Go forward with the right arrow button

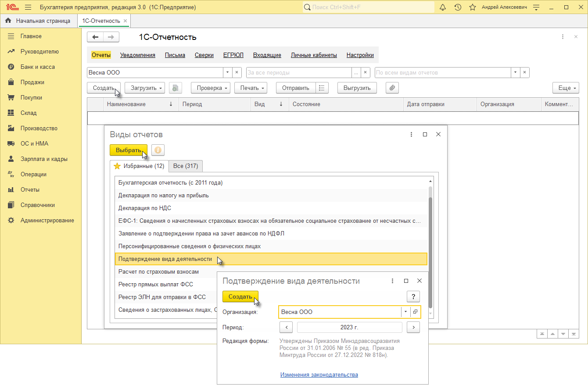coord(111,37)
